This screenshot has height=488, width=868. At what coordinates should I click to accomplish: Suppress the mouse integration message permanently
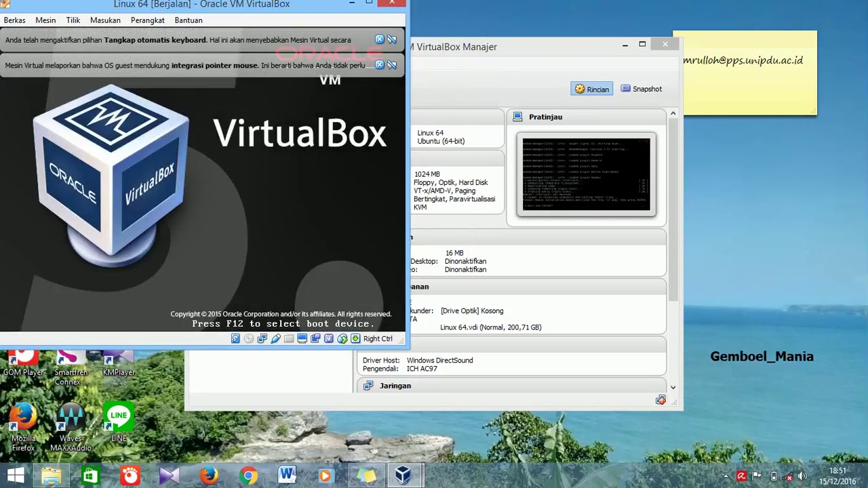[392, 65]
